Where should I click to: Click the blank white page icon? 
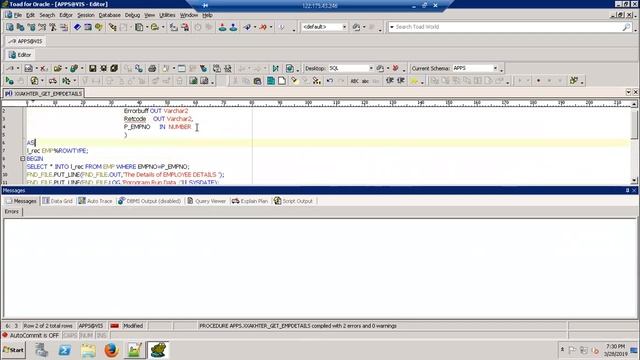point(282,81)
